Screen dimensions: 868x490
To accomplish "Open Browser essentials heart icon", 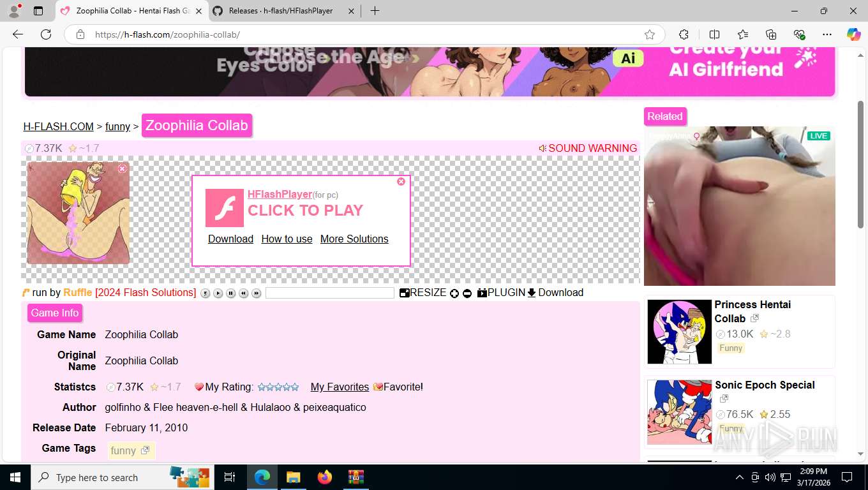I will coord(799,34).
